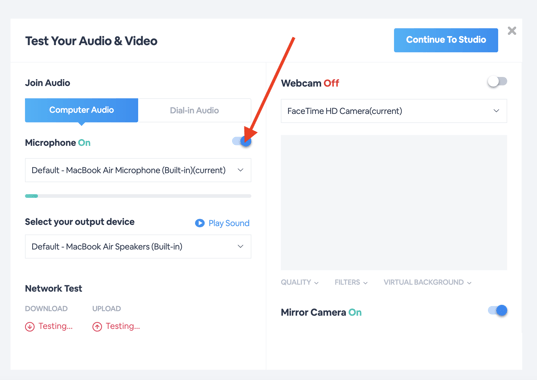Click the Play Sound circular play icon
Viewport: 537px width, 380px height.
(200, 223)
